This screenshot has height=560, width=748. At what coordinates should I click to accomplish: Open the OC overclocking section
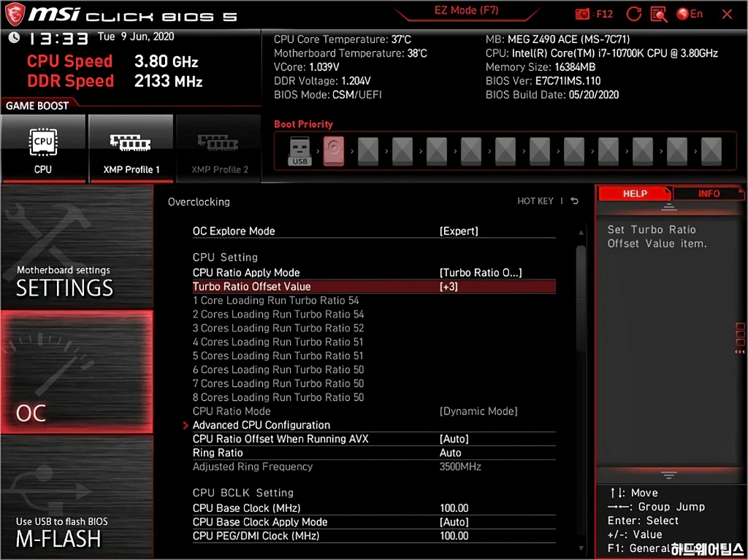tap(77, 372)
